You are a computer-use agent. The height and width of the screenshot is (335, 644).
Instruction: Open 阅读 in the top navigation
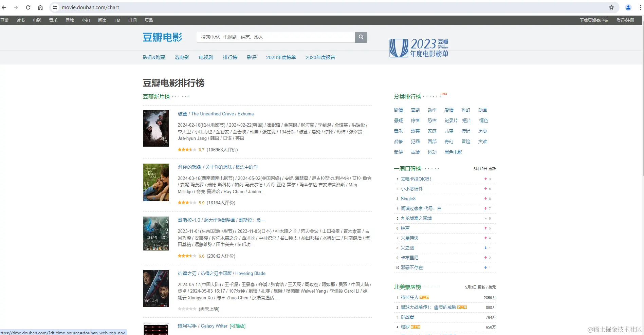pyautogui.click(x=102, y=20)
